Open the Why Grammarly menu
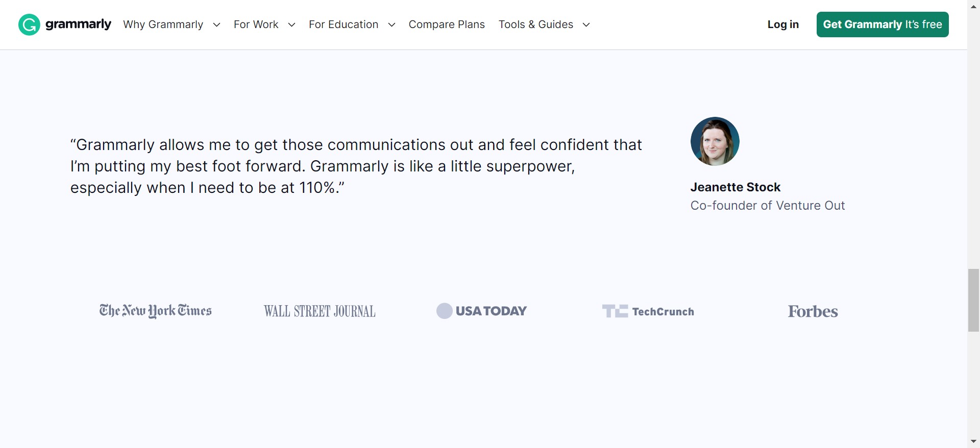 (163, 24)
